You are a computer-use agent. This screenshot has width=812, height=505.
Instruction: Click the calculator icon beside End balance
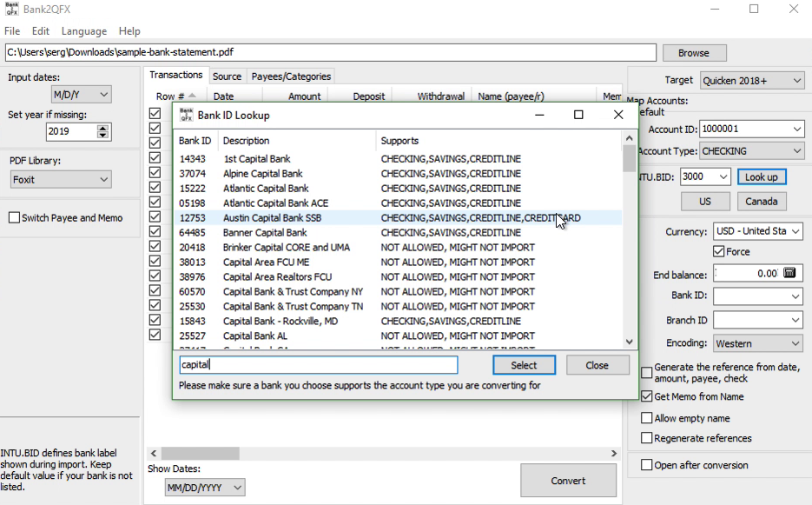(789, 273)
